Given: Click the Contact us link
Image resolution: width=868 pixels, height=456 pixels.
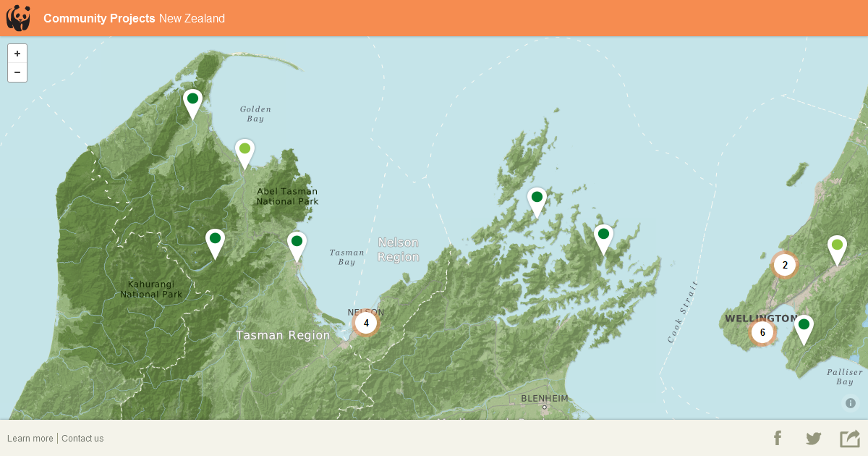Looking at the screenshot, I should click(82, 438).
